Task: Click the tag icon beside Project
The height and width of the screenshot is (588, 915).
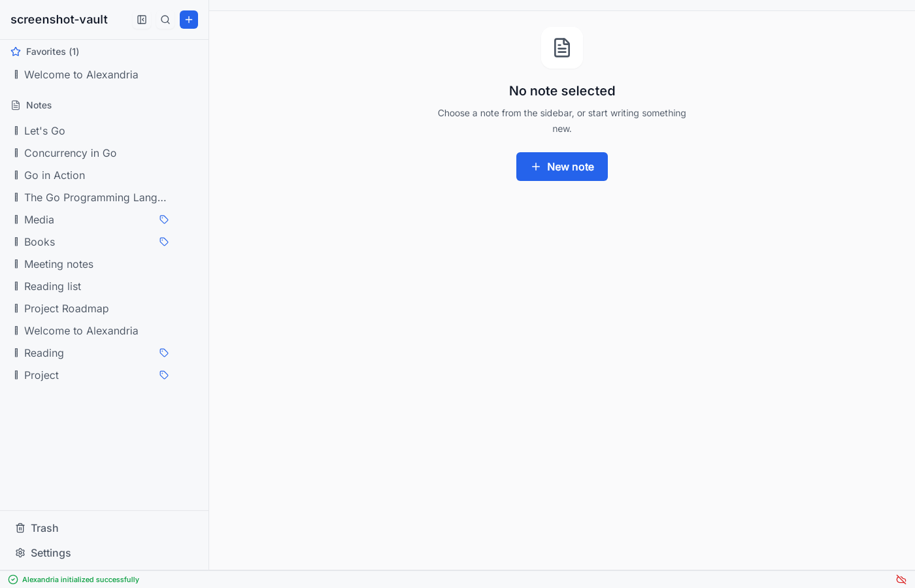Action: (164, 375)
